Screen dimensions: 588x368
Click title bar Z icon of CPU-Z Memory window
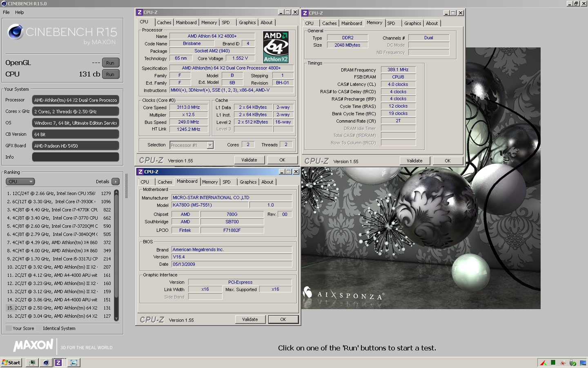(305, 13)
